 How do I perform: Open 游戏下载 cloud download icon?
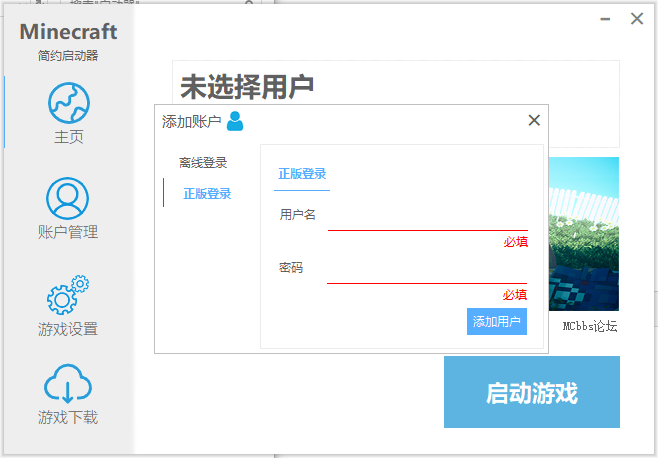click(68, 384)
